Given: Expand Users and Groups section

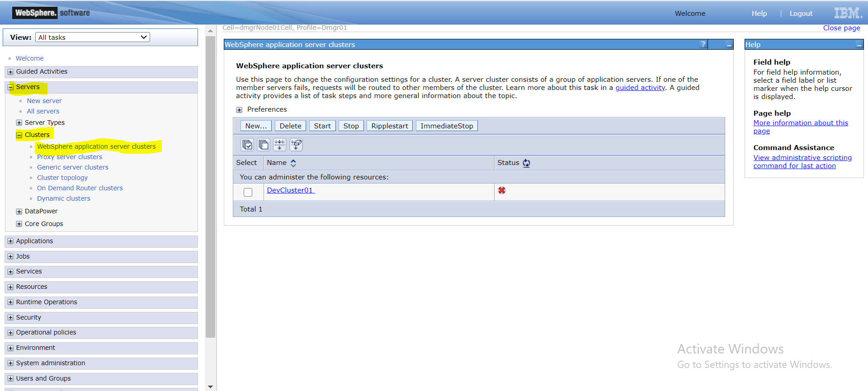Looking at the screenshot, I should click(x=10, y=379).
